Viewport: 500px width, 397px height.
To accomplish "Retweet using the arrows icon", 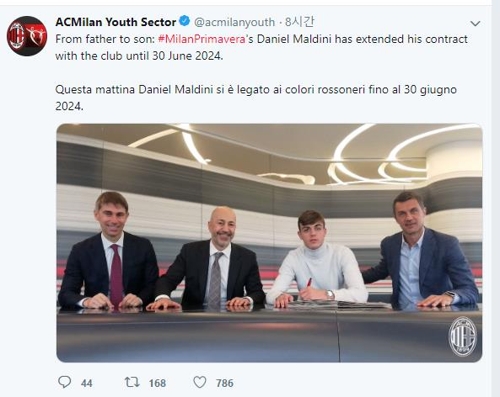I will click(x=132, y=382).
